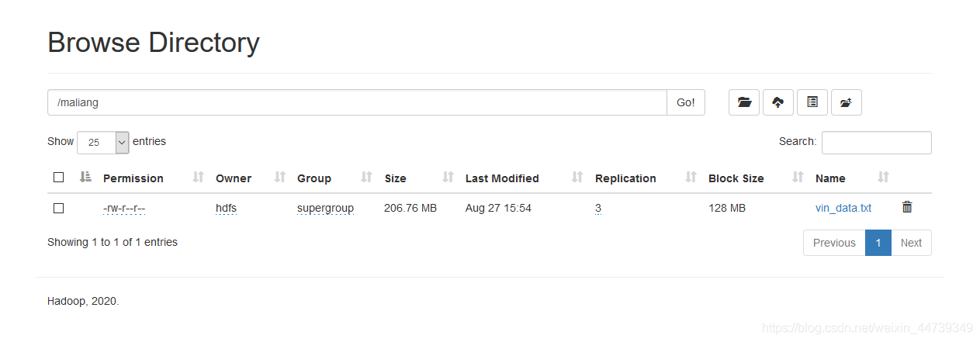Image resolution: width=980 pixels, height=342 pixels.
Task: Click the hdfs owner value
Action: coord(226,208)
